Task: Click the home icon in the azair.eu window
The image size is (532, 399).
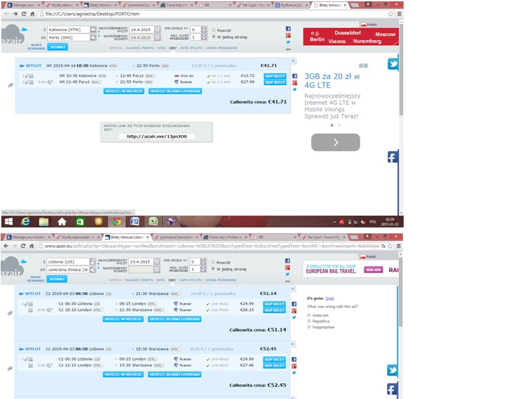Action: point(31,246)
